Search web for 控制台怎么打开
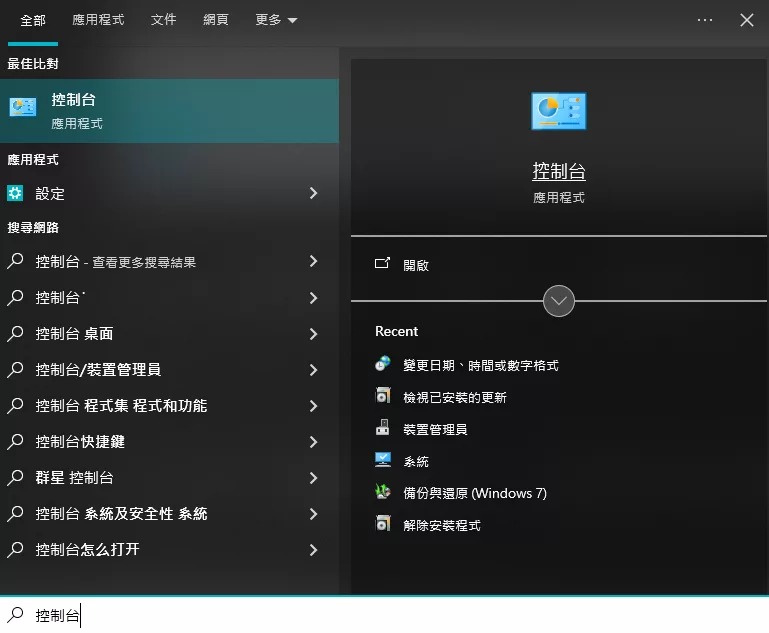 [87, 550]
